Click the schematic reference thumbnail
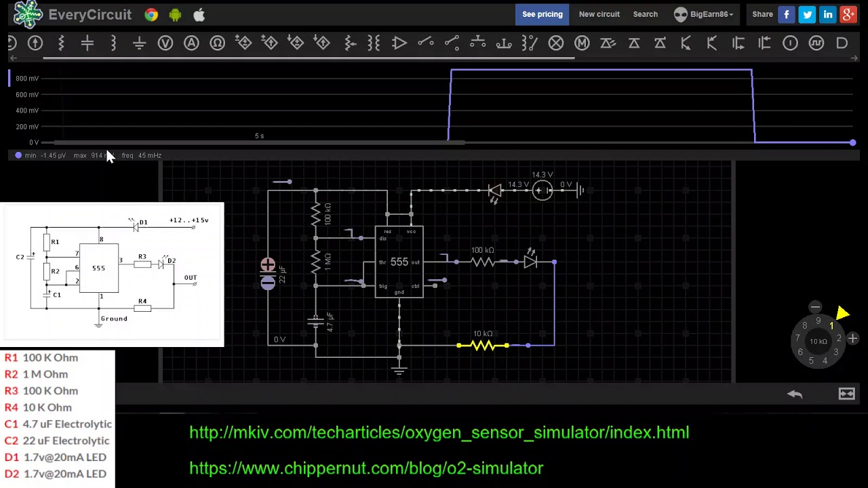 [112, 274]
